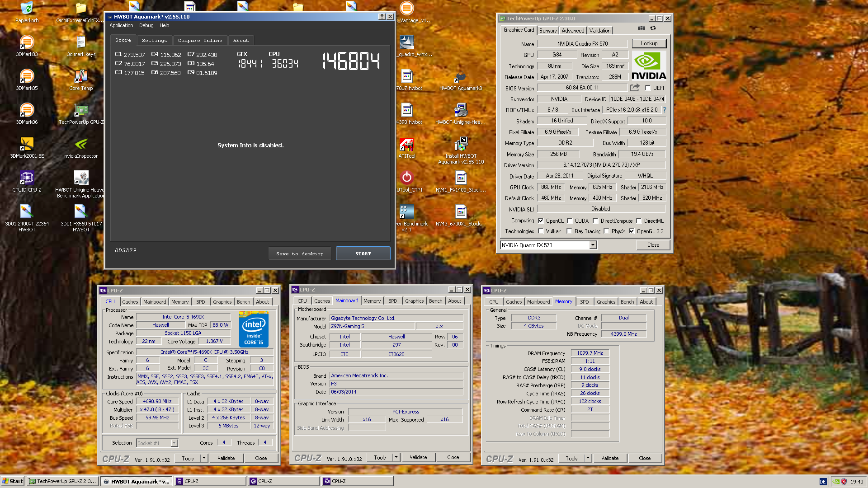
Task: Launch TechPowerUp GPU-Z desktop shortcut
Action: [81, 113]
